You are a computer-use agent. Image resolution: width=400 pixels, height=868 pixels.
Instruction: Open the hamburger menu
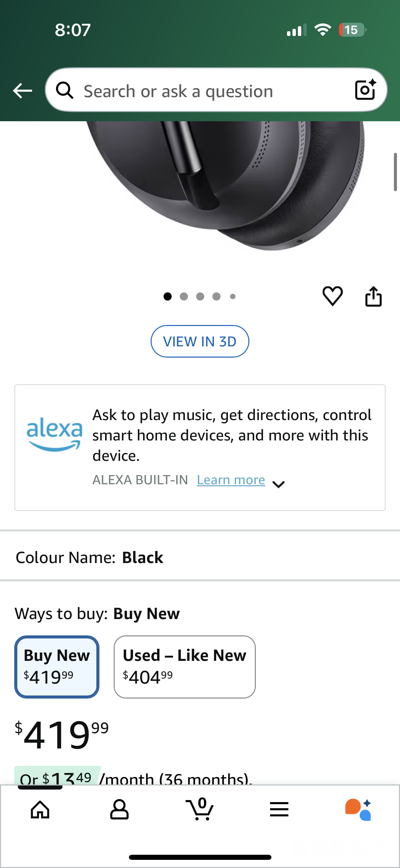click(279, 809)
